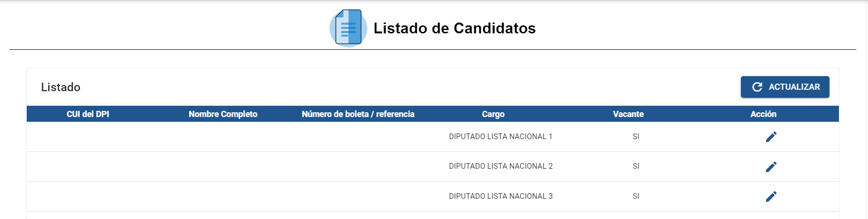Click the CUI del DPI column header
Screen dimensions: 868x219
(x=88, y=114)
